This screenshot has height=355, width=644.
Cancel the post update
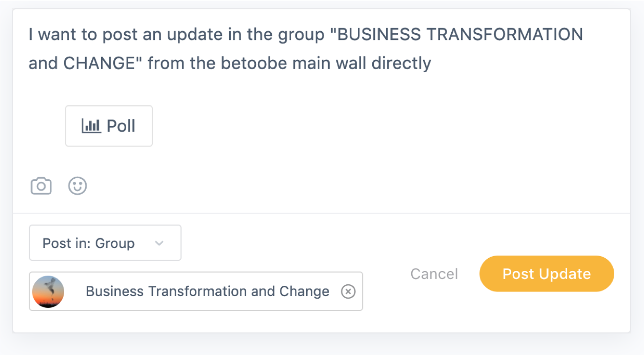click(434, 274)
